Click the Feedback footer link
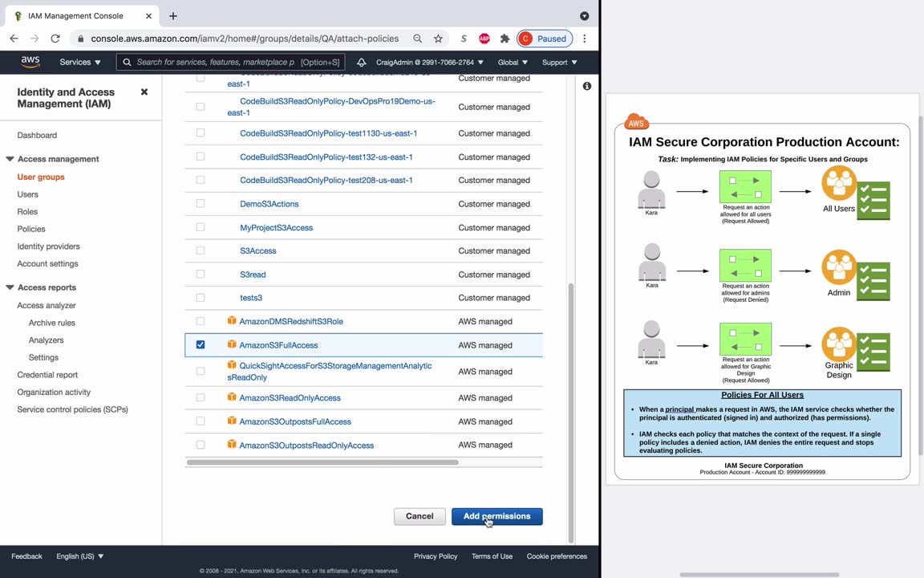Viewport: 924px width, 578px height. pos(26,556)
